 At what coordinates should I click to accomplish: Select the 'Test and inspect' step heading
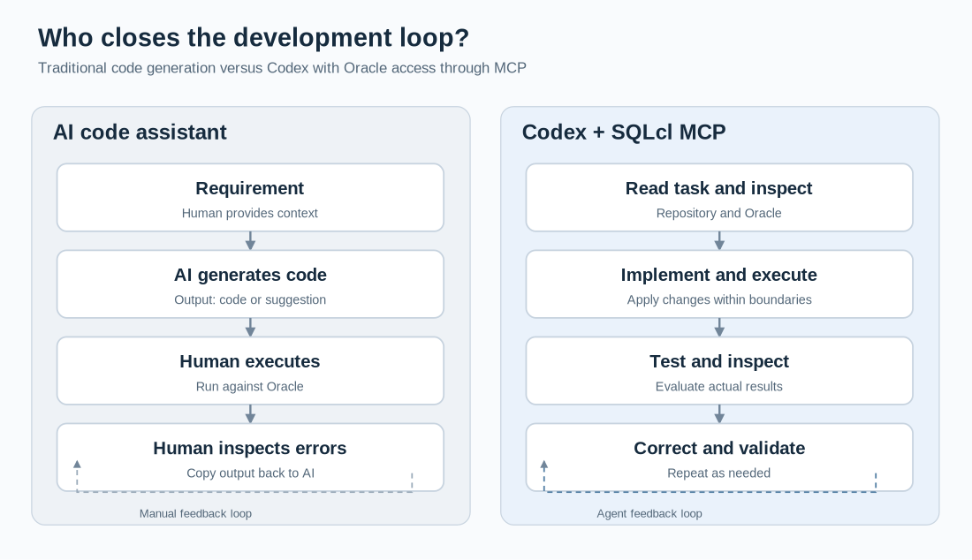(x=719, y=362)
